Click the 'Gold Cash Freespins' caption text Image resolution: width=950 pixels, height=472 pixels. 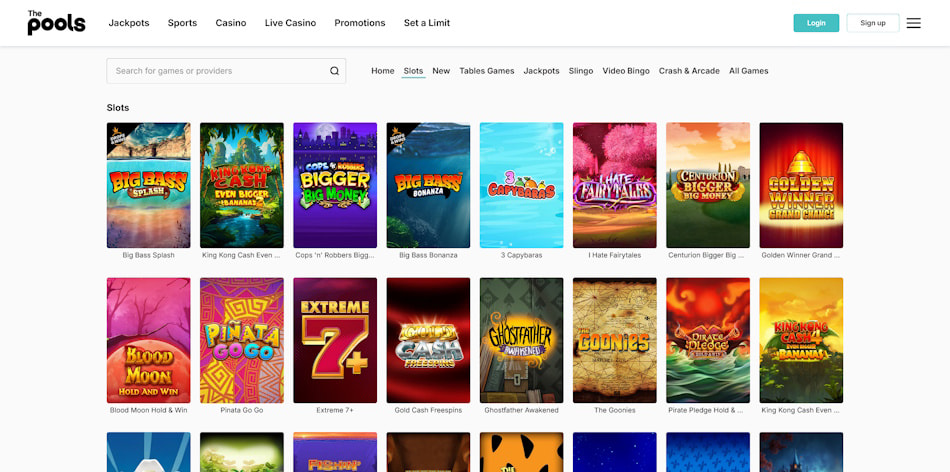click(428, 411)
